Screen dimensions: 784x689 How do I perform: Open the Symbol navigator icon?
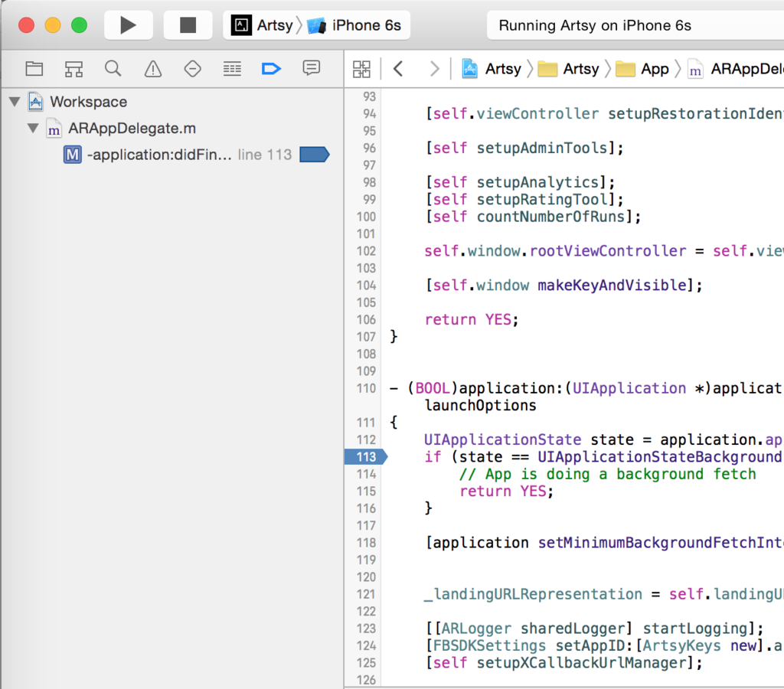[74, 68]
